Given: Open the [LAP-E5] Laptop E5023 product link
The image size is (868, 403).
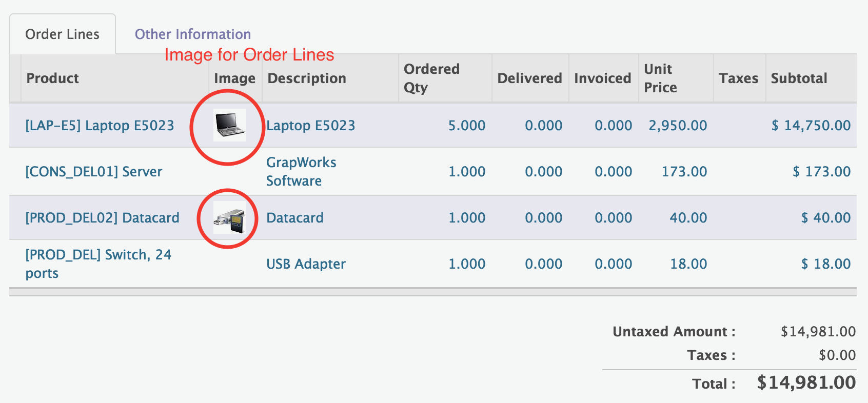Looking at the screenshot, I should point(99,125).
